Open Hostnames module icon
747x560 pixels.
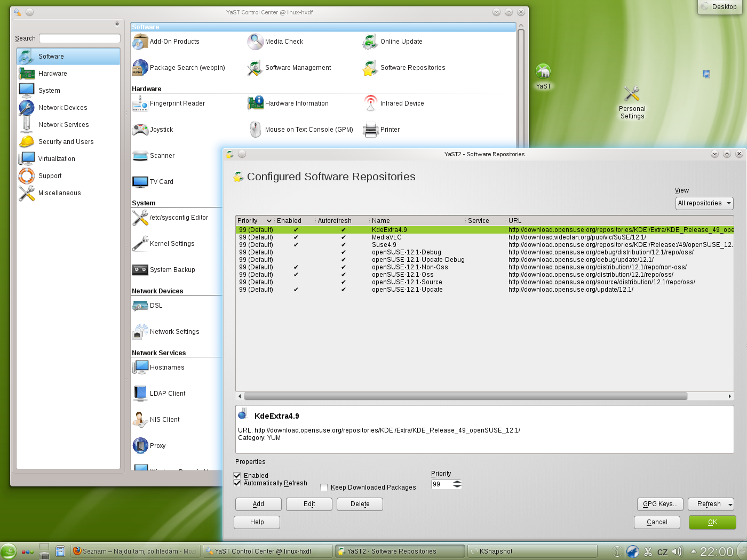[140, 367]
